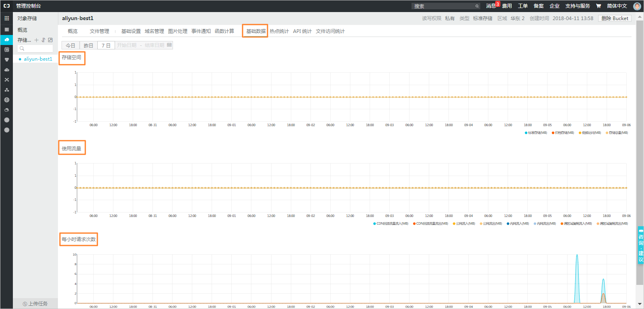Image resolution: width=644 pixels, height=309 pixels.
Task: Open the bucket 概览 tab
Action: point(73,31)
